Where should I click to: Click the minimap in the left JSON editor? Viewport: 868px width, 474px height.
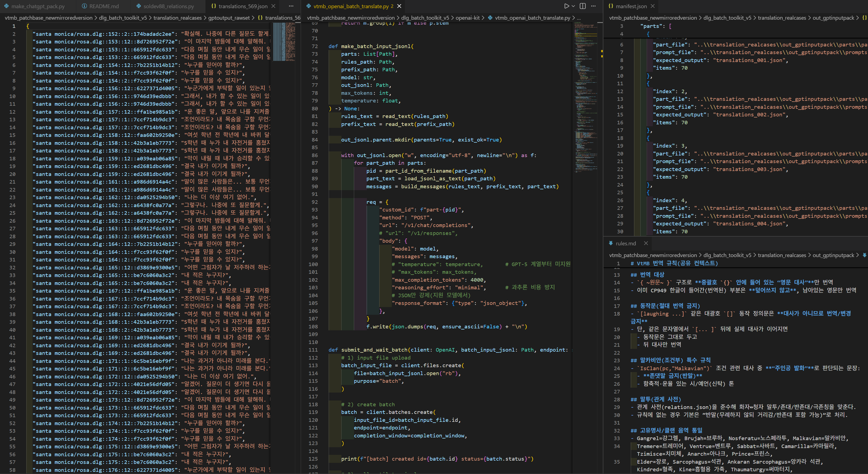click(284, 42)
